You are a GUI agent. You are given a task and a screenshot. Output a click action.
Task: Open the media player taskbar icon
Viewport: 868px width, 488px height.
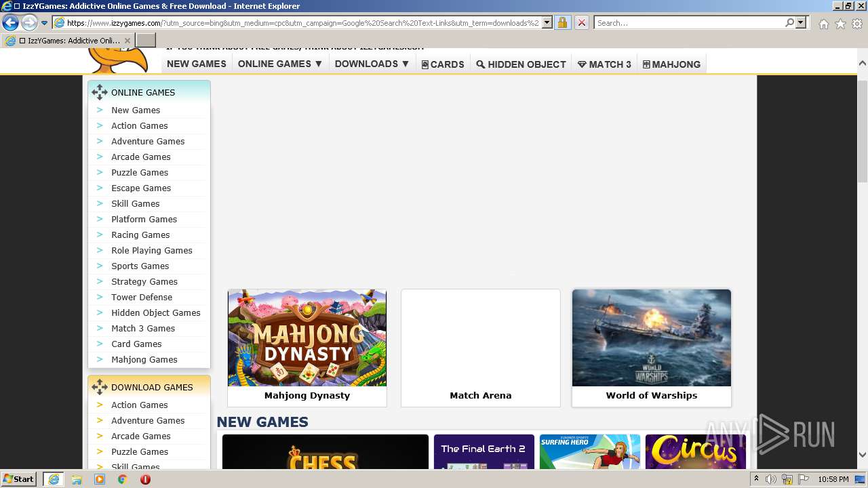click(100, 479)
